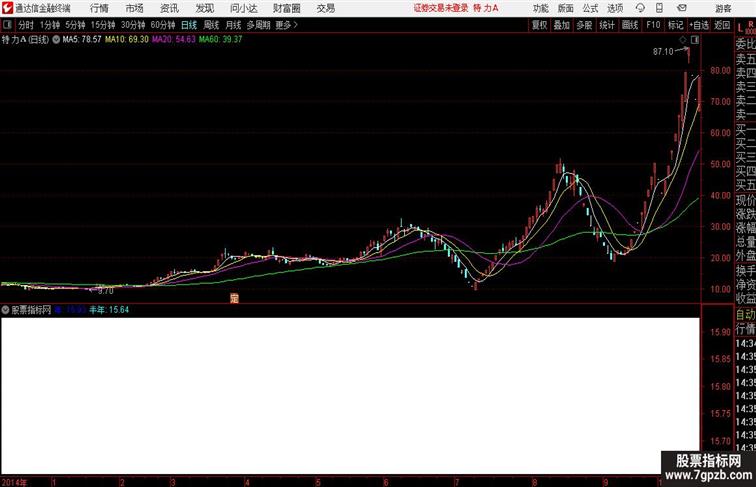The image size is (756, 487).
Task: Open the 财富圈 menu
Action: (x=287, y=8)
